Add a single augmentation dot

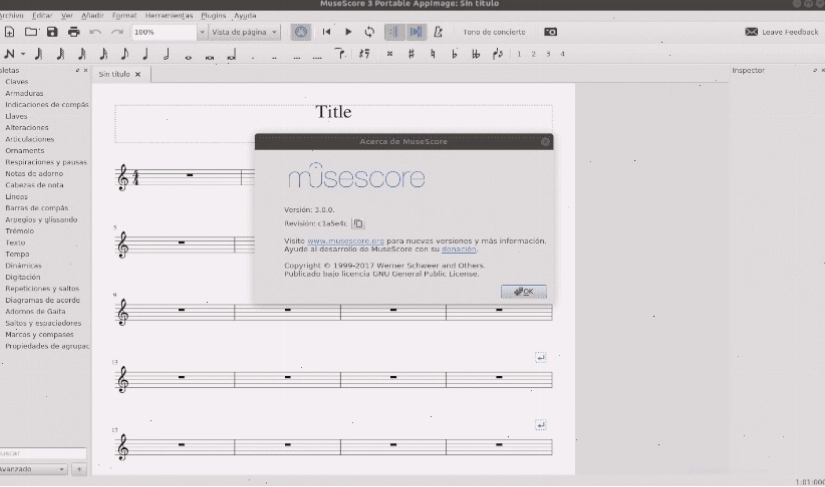tap(253, 56)
